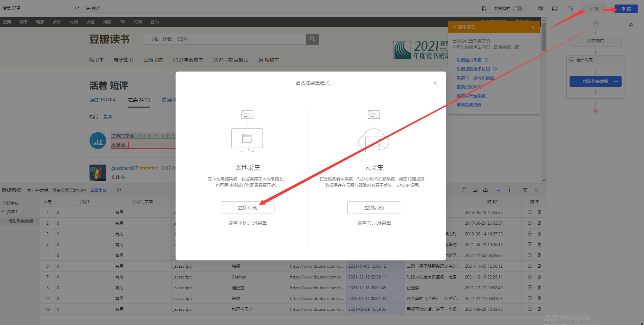Open help icon next to 设置加载更多按钮
The height and width of the screenshot is (325, 644).
tap(495, 69)
